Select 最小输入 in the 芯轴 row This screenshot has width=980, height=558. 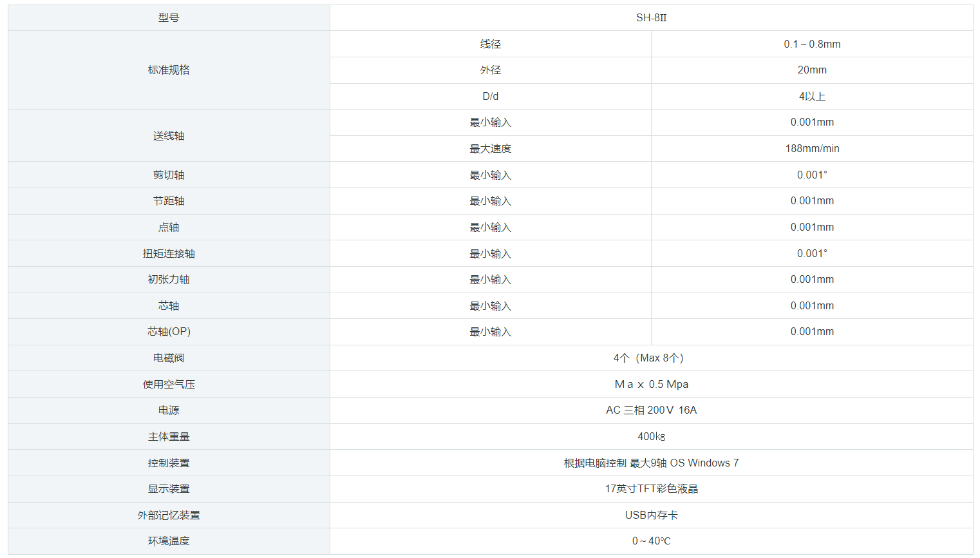click(490, 306)
